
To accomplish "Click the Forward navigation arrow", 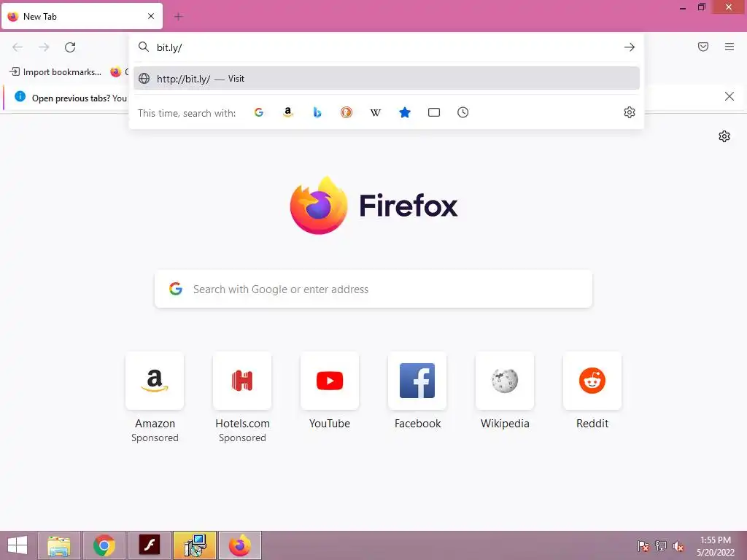I will tap(44, 47).
